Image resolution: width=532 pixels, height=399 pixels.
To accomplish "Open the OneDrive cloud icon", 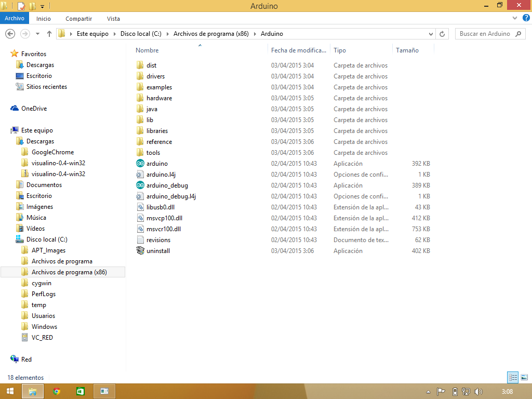I will (14, 108).
